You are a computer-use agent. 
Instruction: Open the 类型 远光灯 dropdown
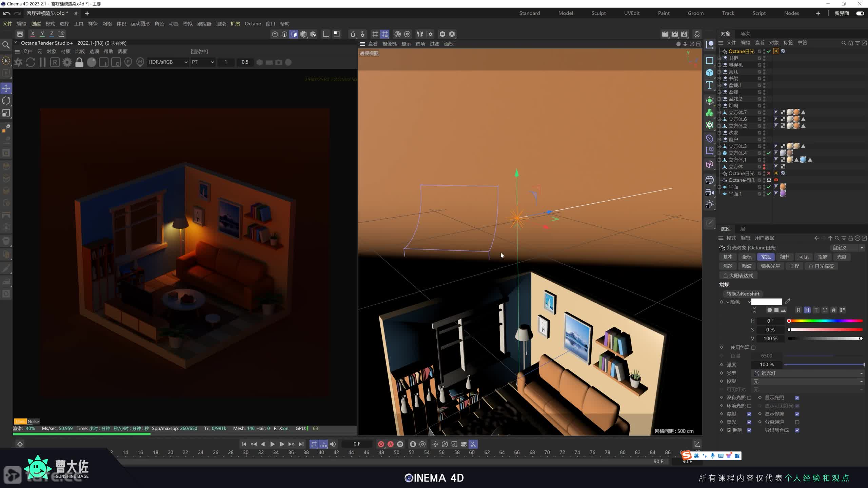point(808,373)
